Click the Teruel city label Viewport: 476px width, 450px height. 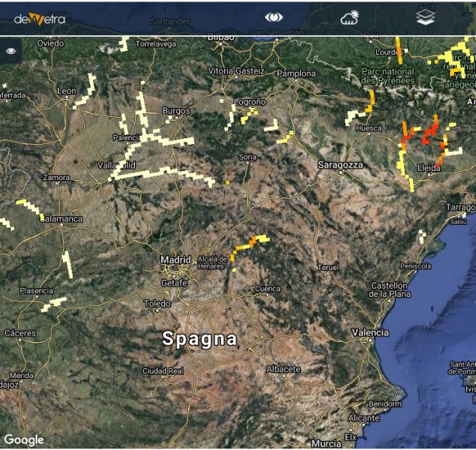tap(328, 268)
